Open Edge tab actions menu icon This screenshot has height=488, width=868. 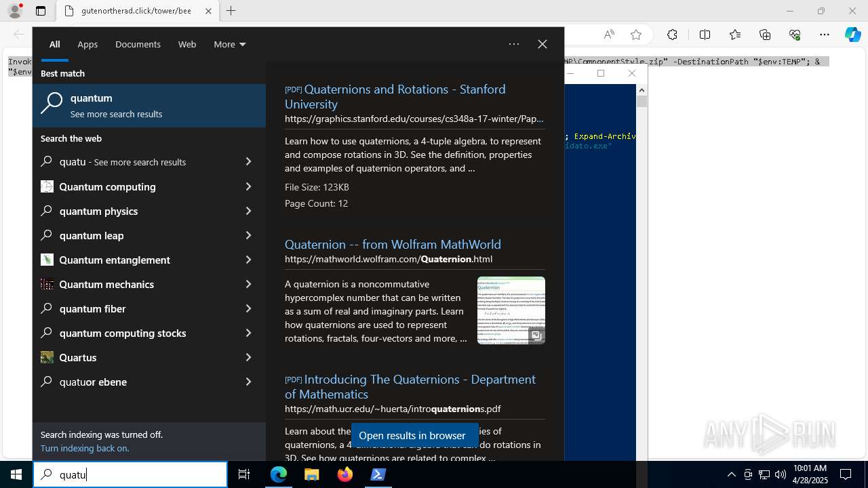(x=41, y=11)
